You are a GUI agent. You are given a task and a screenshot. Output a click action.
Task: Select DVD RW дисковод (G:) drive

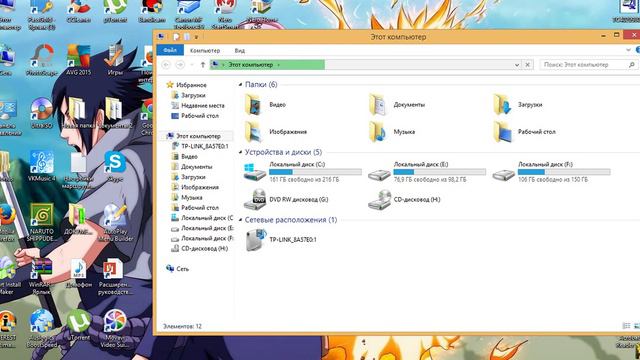[286, 200]
